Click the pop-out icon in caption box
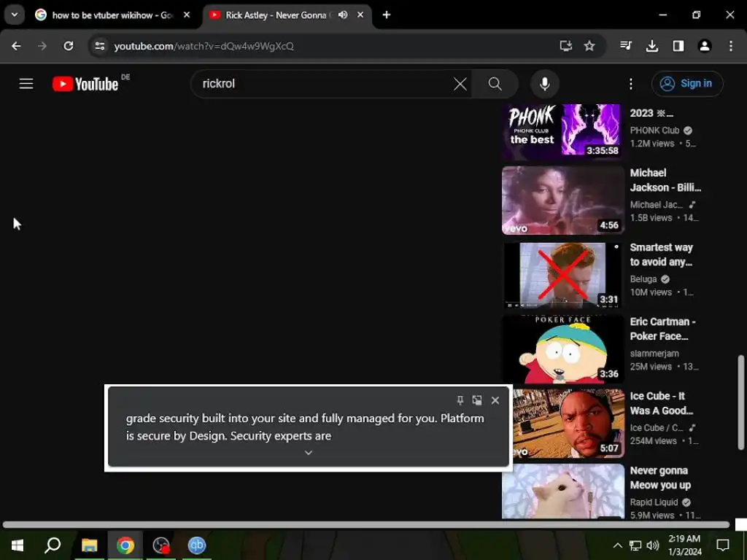747x560 pixels. coord(477,400)
